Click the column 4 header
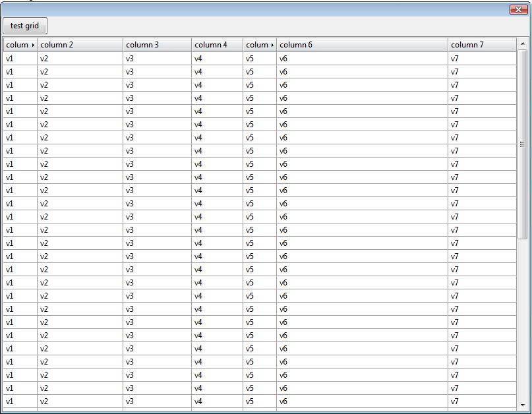 point(217,45)
